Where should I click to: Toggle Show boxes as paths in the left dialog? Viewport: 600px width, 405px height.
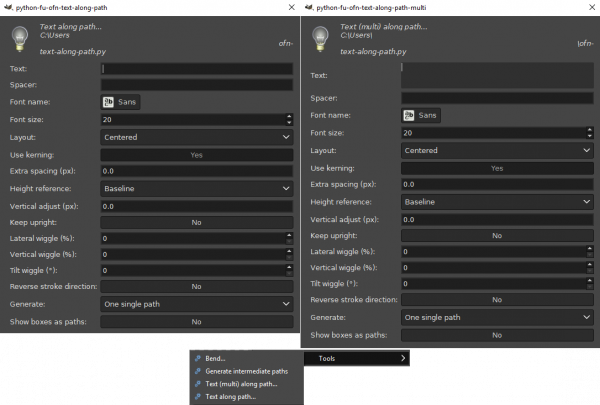coord(197,322)
